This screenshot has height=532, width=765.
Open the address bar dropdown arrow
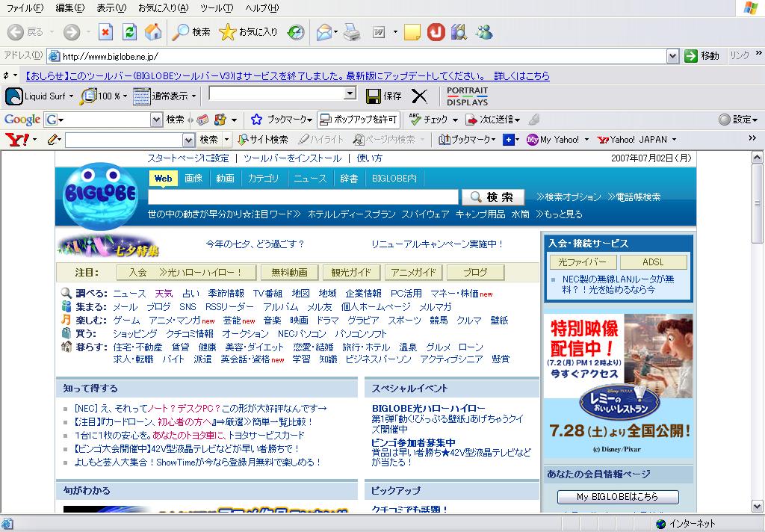(x=672, y=56)
